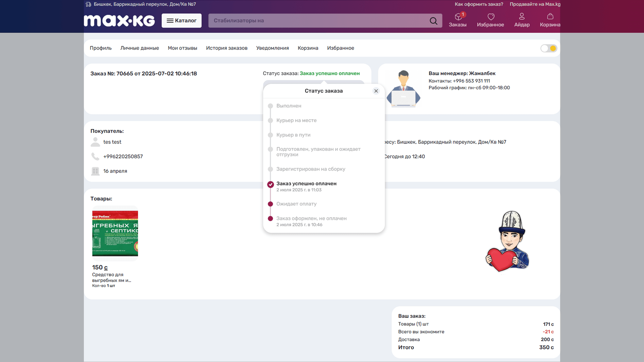Switch to История заказов tab
Screen dimensions: 644x362
pos(226,48)
